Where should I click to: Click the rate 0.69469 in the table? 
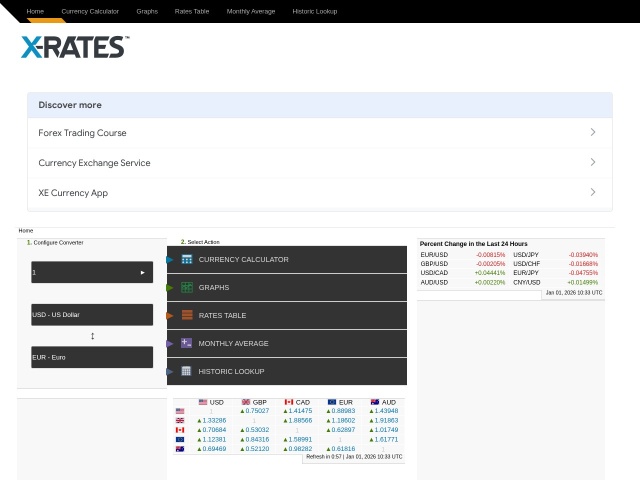click(214, 449)
